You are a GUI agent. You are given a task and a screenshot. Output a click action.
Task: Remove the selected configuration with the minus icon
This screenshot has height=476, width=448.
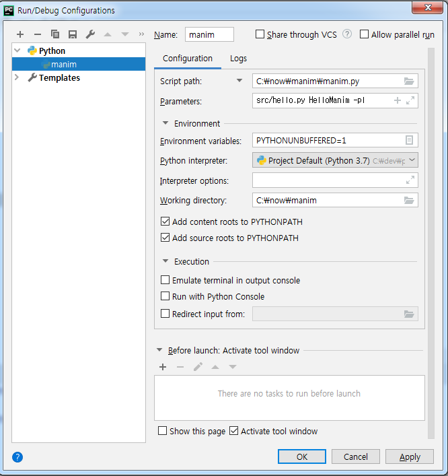(x=38, y=34)
